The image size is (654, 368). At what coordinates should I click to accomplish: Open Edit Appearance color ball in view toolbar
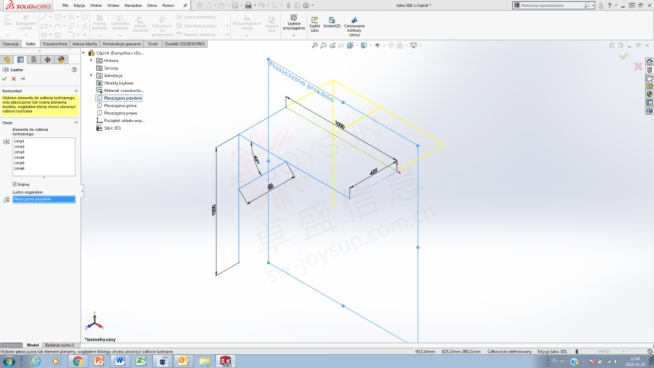(x=391, y=45)
